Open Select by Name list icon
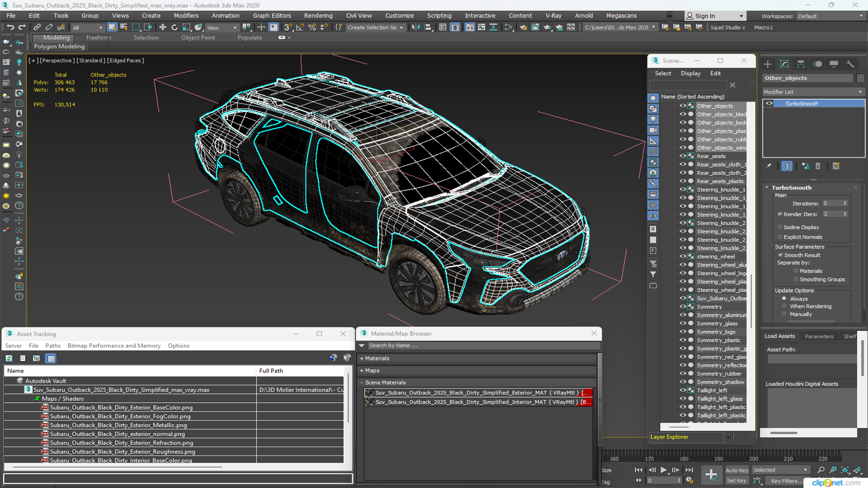 pos(124,27)
